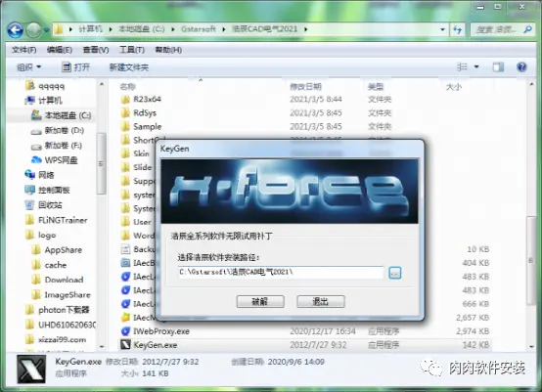Image resolution: width=542 pixels, height=392 pixels.
Task: Click the 退出 button in KeyGen dialog
Action: point(321,301)
